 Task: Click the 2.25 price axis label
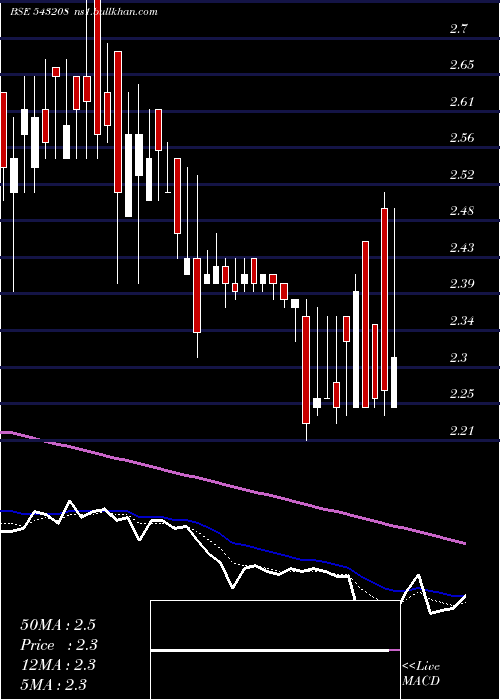462,394
